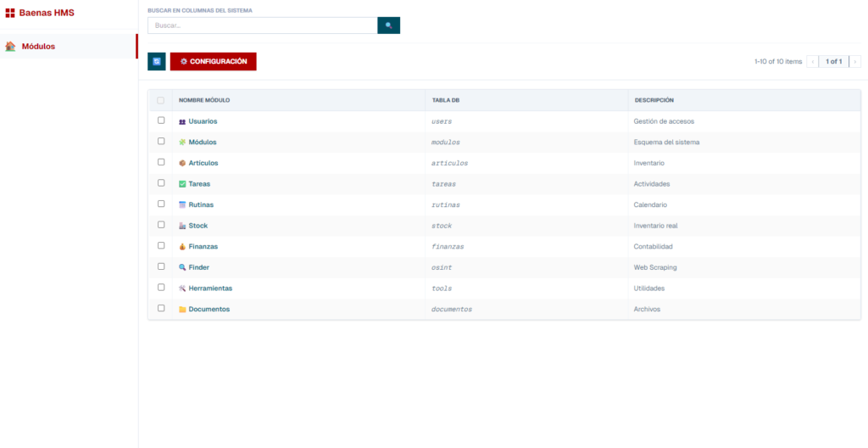This screenshot has height=448, width=868.
Task: Click the Baenas HMS logo icon
Action: pos(10,13)
